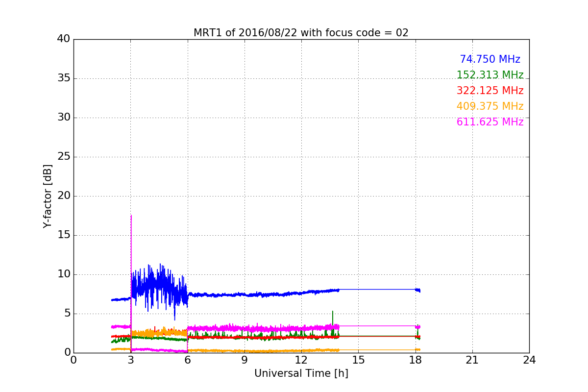
Task: Click the x-axis tick label 9
Action: 244,360
